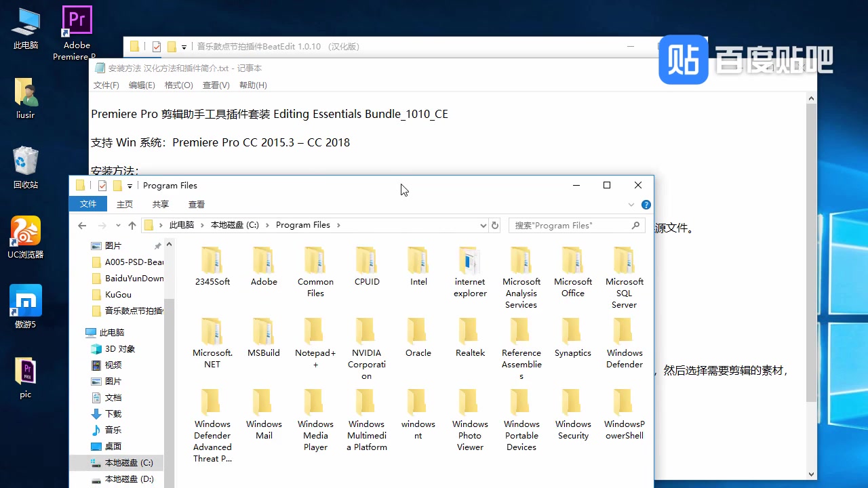The width and height of the screenshot is (868, 488).
Task: Select Microsoft SQL Server folder
Action: point(625,278)
